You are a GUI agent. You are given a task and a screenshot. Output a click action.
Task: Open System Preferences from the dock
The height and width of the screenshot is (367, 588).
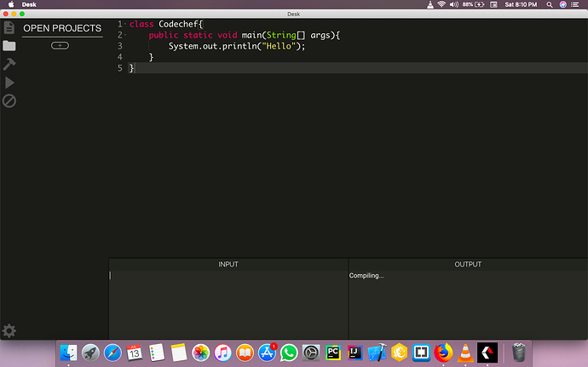(x=311, y=353)
